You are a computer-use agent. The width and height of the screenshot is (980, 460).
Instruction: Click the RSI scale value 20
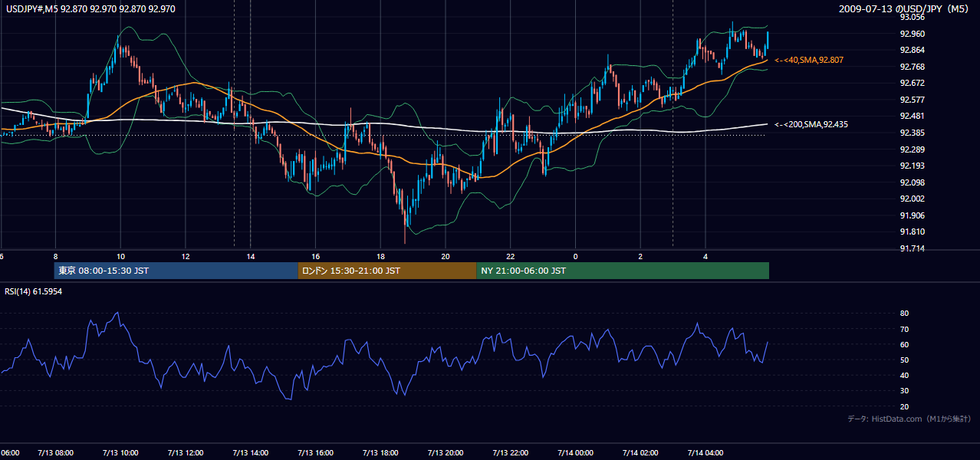coord(904,406)
